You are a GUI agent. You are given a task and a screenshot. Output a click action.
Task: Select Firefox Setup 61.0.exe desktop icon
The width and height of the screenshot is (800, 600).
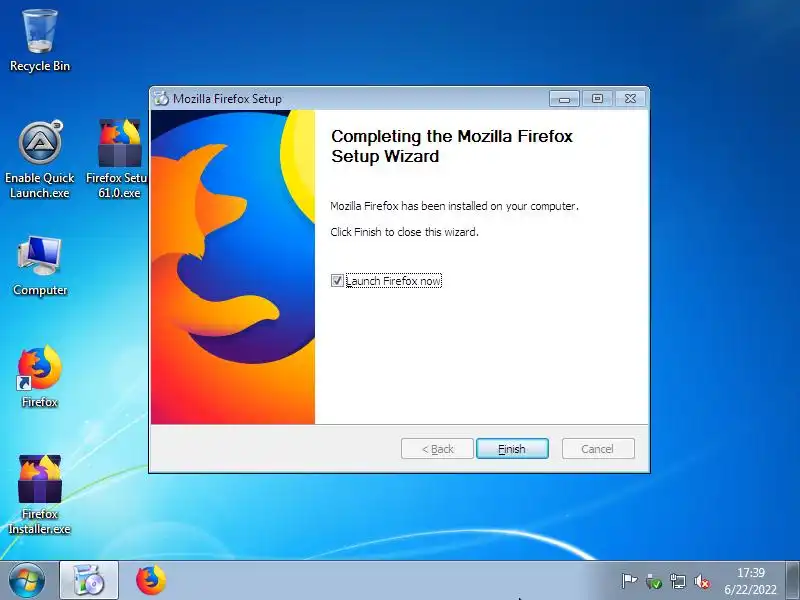point(119,160)
